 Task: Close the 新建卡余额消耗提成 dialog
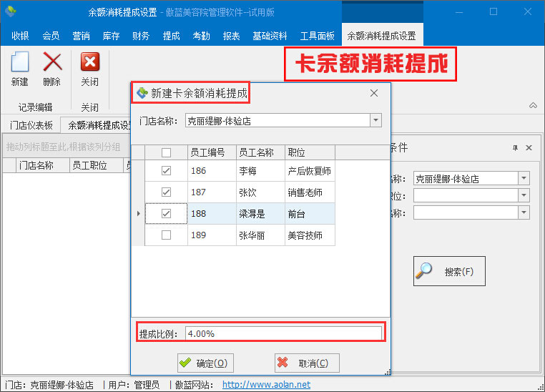click(373, 93)
